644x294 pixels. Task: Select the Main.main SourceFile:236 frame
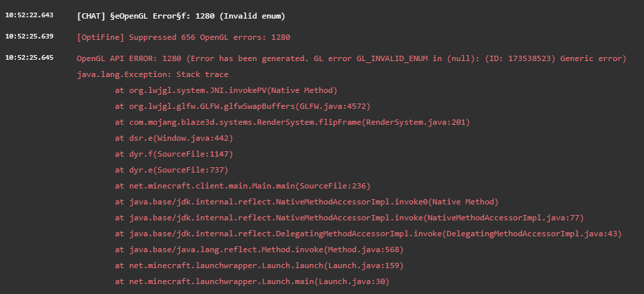click(242, 186)
